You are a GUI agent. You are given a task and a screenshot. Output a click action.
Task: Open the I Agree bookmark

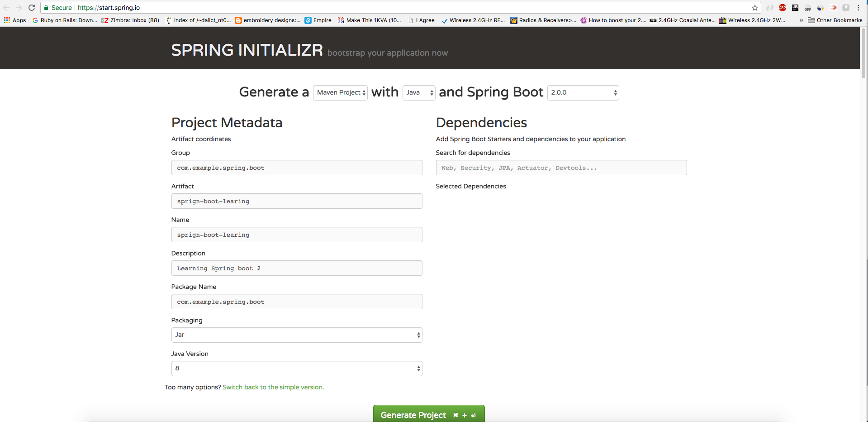tap(422, 20)
